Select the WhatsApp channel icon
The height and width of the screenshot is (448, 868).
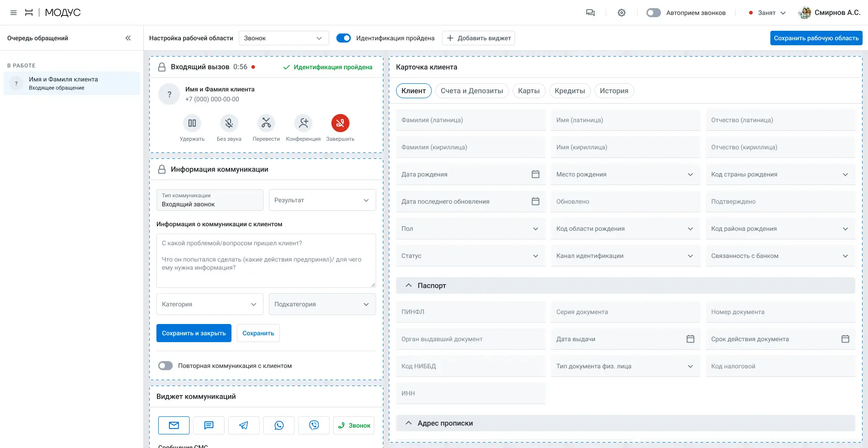tap(279, 425)
